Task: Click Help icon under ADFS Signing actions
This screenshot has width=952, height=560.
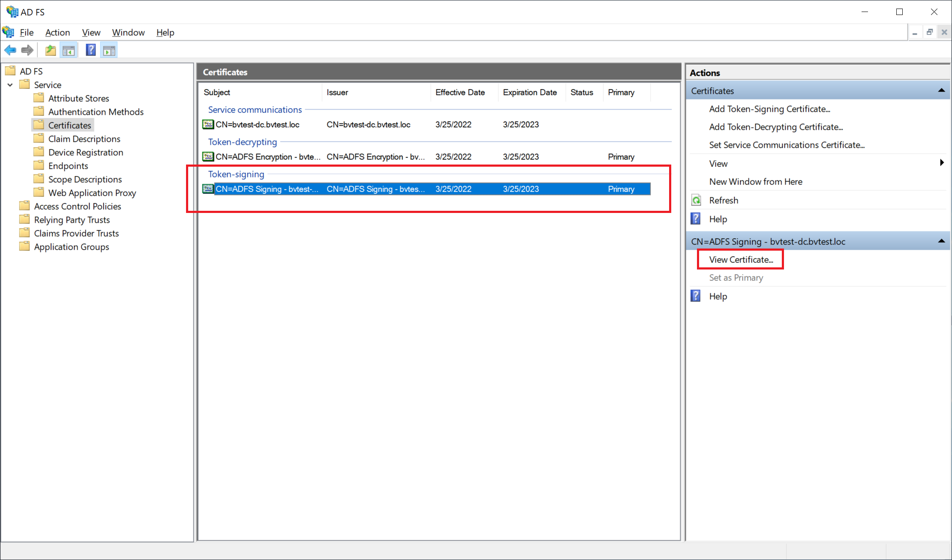Action: (696, 296)
